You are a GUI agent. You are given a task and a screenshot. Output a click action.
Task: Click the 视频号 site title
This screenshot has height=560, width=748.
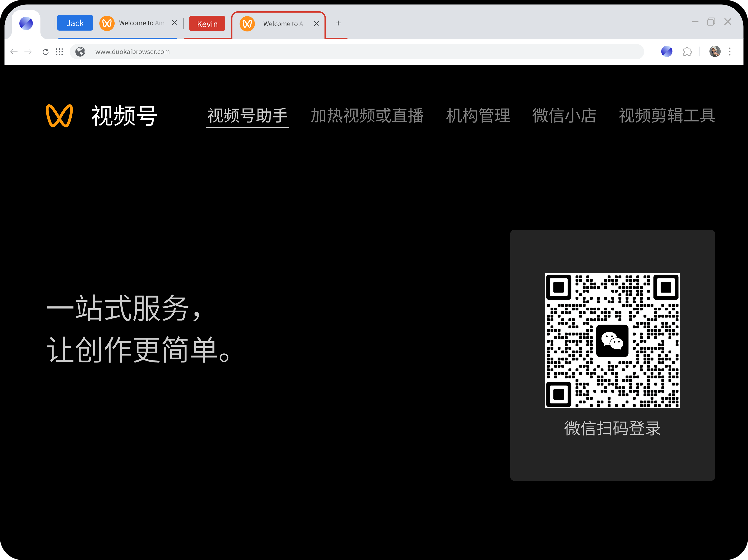(x=124, y=116)
